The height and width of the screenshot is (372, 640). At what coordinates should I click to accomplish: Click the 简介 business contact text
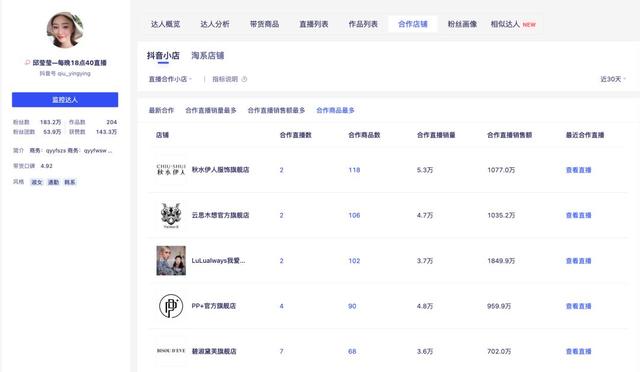[x=71, y=150]
